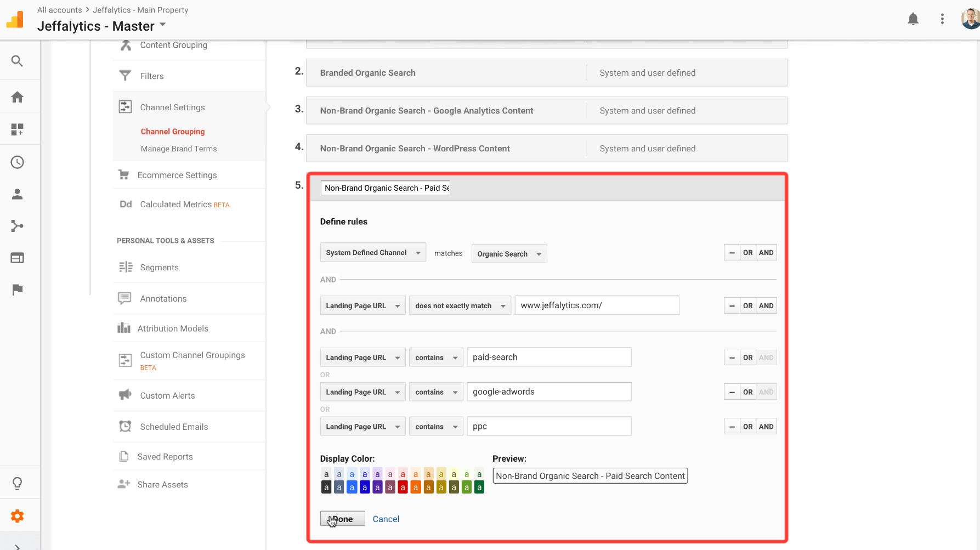Open the three-dot options menu
The height and width of the screenshot is (550, 980).
tap(942, 19)
